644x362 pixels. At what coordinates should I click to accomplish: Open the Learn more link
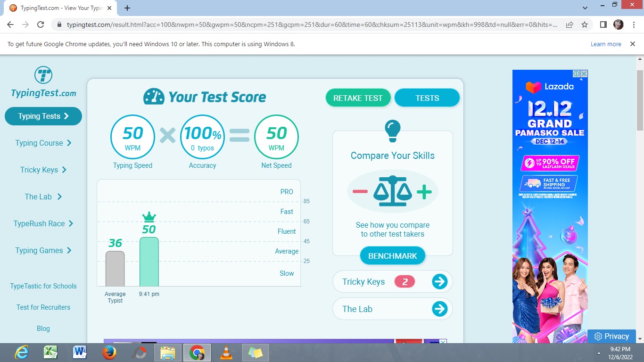(x=606, y=44)
